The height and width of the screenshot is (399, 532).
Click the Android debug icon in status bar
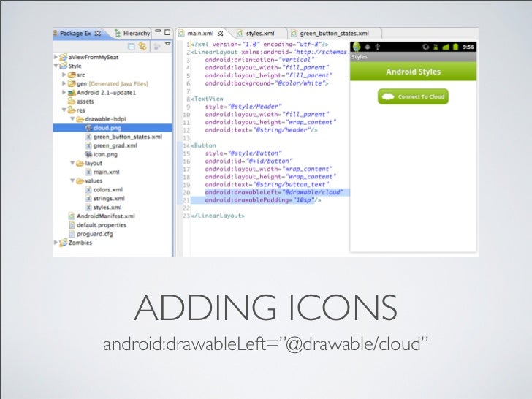click(367, 47)
